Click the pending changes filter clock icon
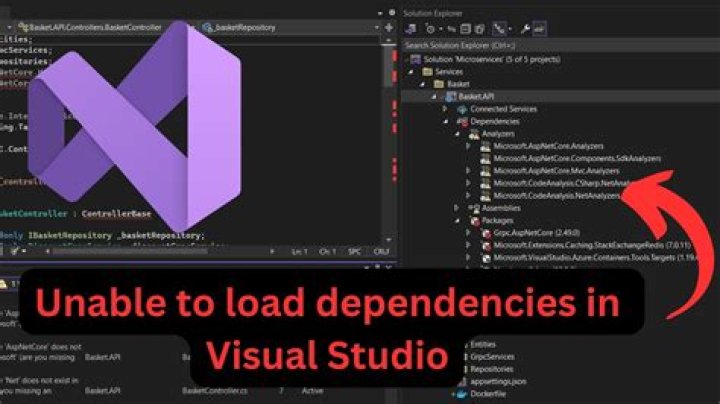The width and height of the screenshot is (720, 404). tap(430, 29)
